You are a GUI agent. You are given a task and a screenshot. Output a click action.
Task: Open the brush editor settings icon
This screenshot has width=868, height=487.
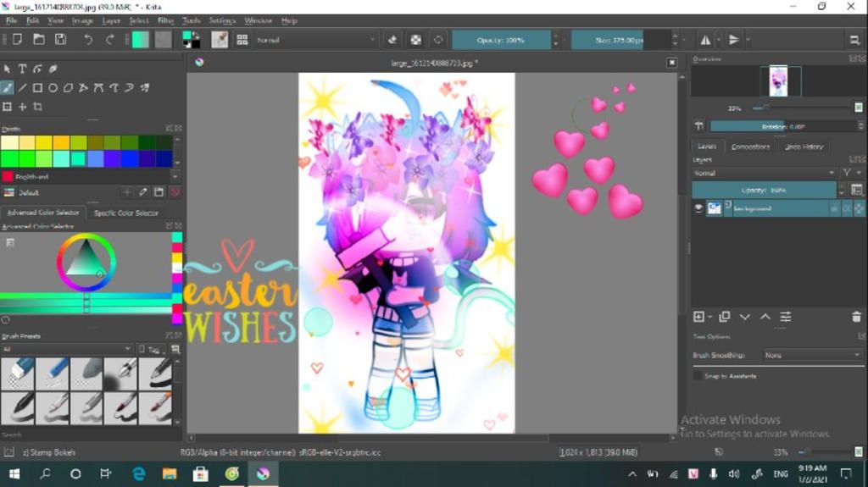click(x=220, y=40)
